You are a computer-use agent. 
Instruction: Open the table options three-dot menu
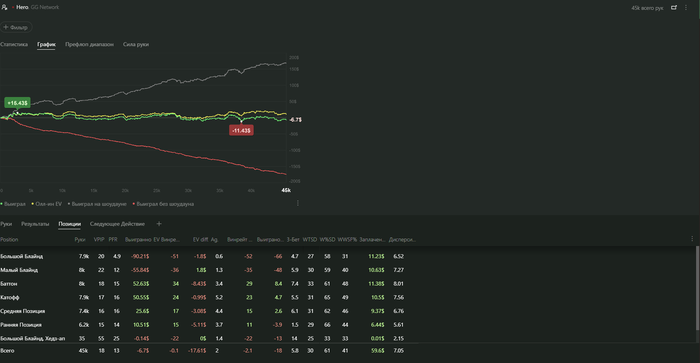click(x=692, y=239)
